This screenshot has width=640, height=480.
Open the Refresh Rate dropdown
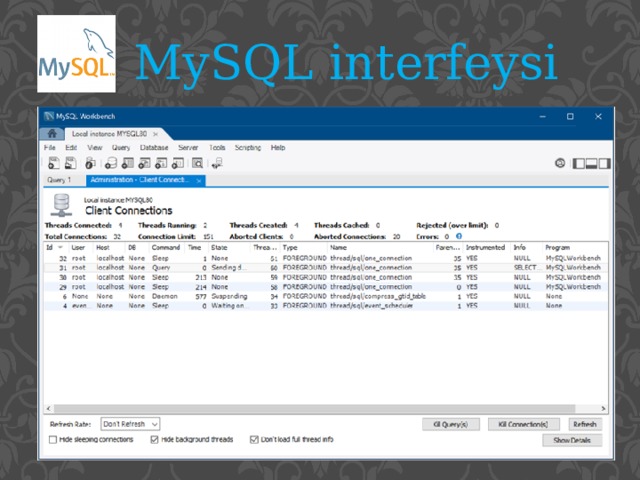tap(130, 424)
